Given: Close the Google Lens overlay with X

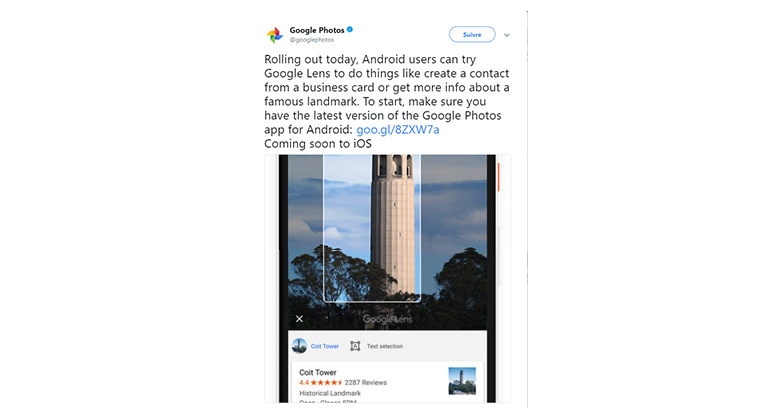Looking at the screenshot, I should pyautogui.click(x=299, y=319).
